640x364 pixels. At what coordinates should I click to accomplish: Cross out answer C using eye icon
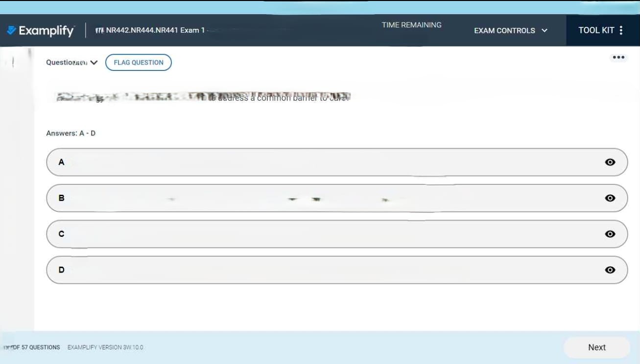(x=610, y=234)
